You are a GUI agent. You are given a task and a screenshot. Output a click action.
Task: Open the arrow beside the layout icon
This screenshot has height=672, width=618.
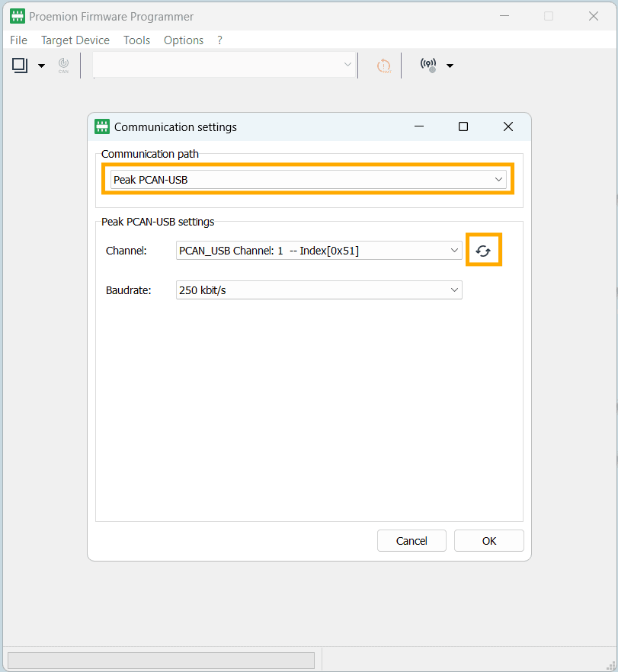pyautogui.click(x=41, y=66)
